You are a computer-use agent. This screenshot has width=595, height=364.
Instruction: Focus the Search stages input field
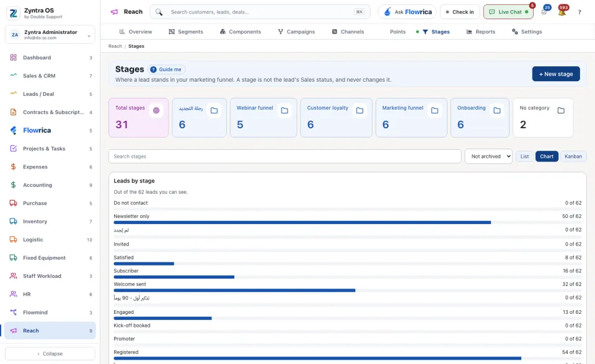(285, 156)
